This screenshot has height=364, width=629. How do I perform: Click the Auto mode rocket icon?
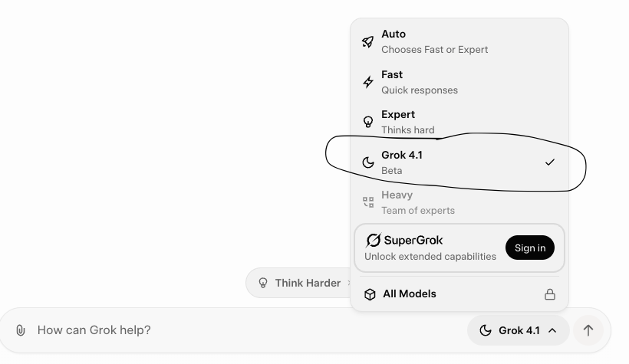point(368,41)
